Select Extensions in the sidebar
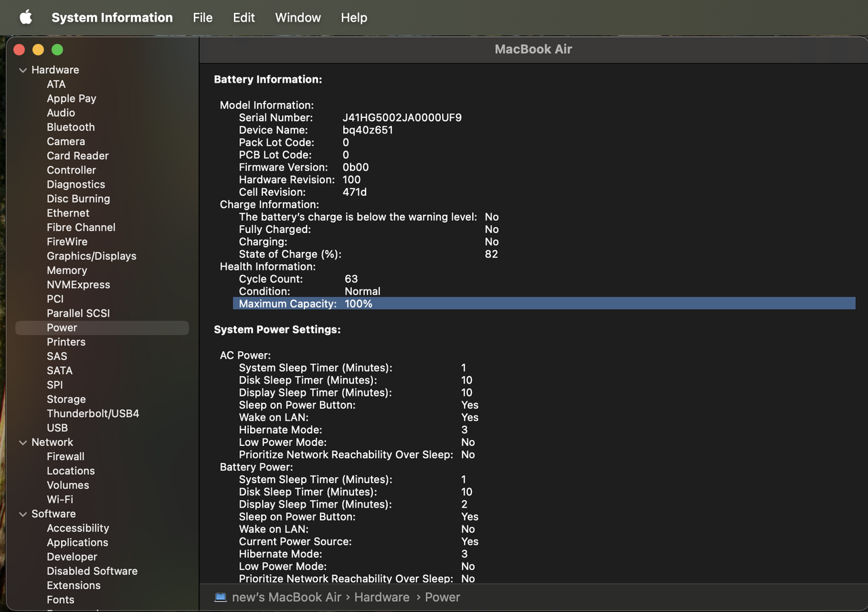 pos(73,586)
